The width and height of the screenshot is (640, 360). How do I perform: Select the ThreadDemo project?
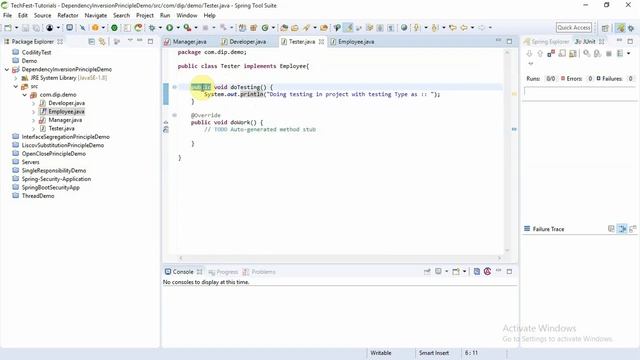click(x=38, y=196)
